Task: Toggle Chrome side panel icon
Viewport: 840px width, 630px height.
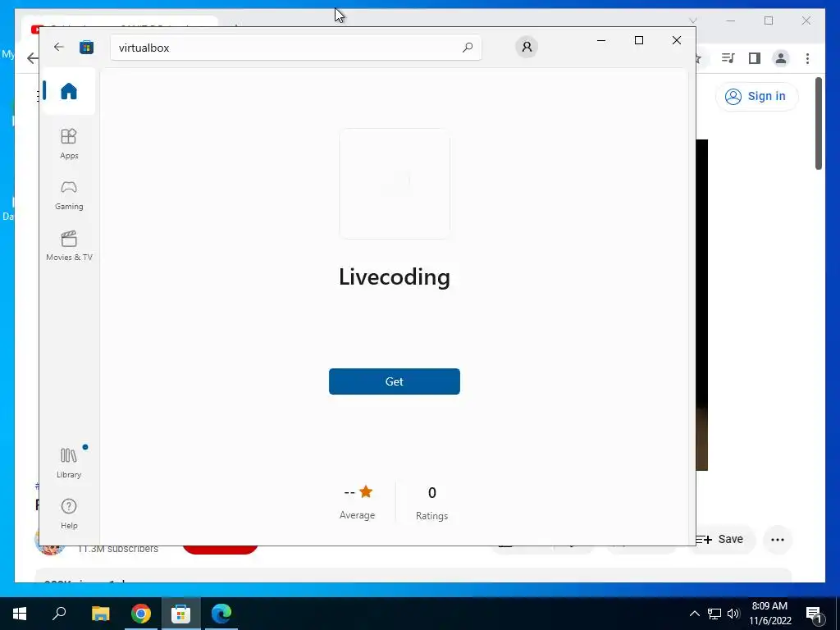Action: (x=755, y=58)
